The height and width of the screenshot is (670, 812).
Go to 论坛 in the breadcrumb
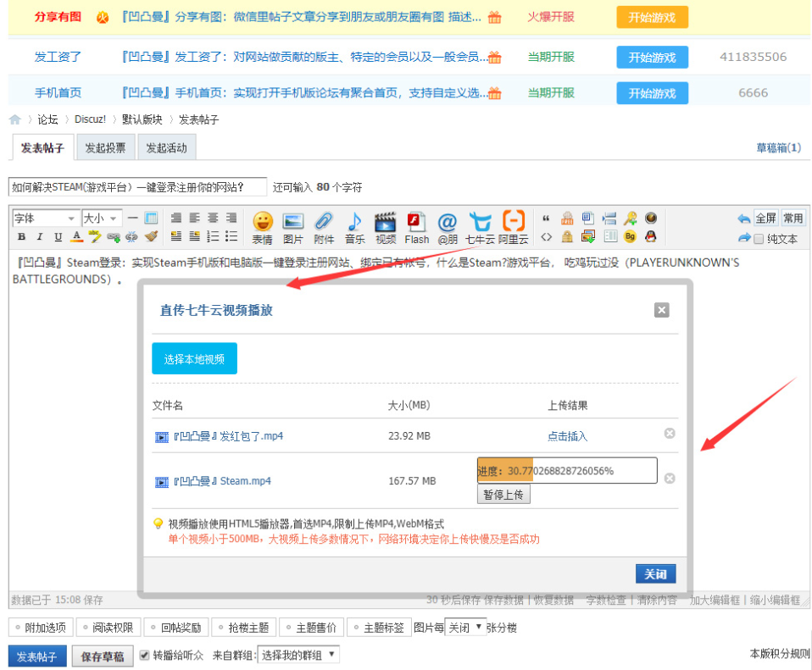click(47, 119)
